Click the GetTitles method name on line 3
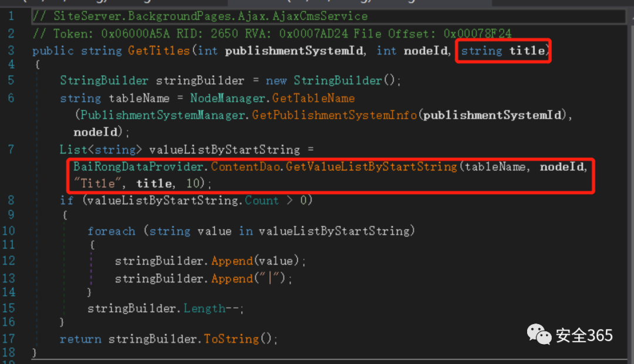The height and width of the screenshot is (364, 634). pos(159,50)
